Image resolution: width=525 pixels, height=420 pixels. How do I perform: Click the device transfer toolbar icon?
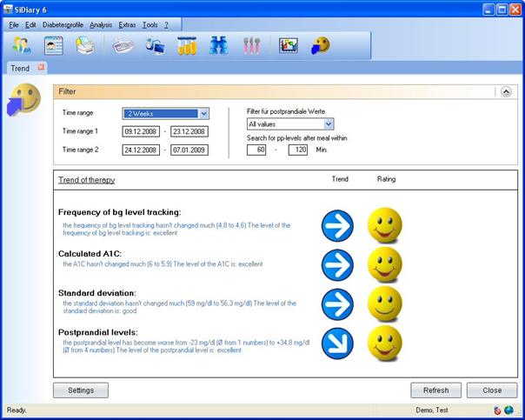155,46
